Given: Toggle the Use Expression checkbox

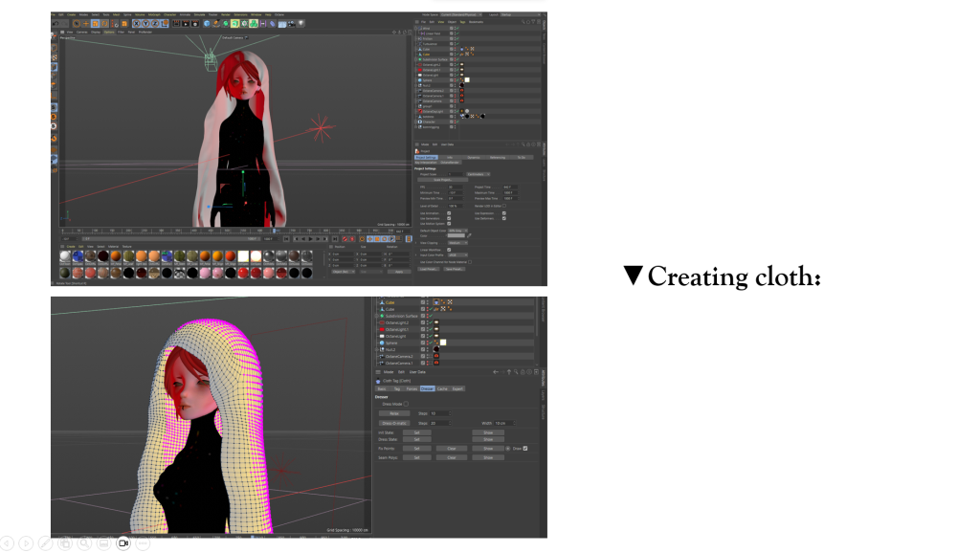Looking at the screenshot, I should point(503,213).
